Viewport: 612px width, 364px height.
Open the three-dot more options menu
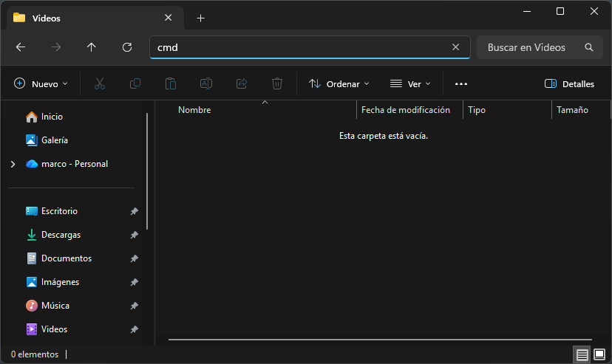coord(461,83)
